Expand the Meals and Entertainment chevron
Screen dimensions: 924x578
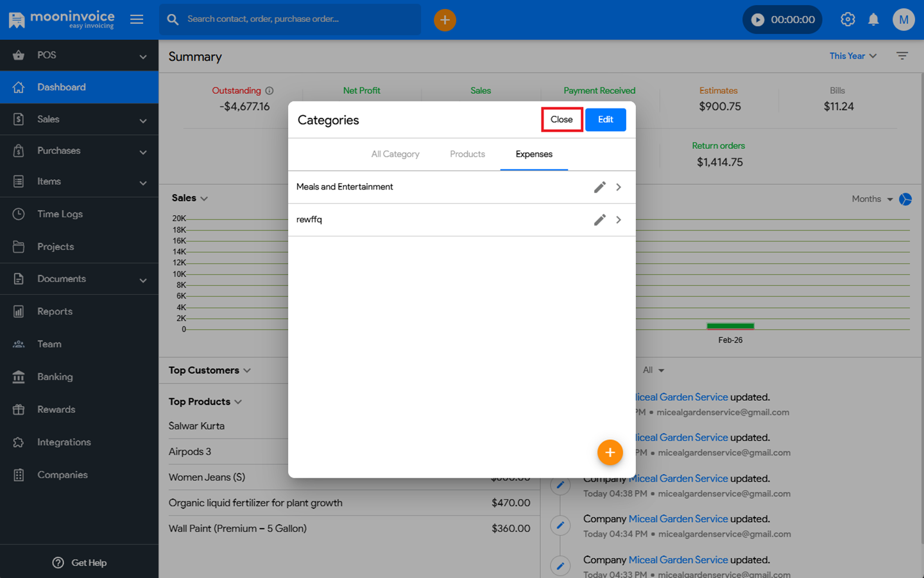tap(619, 187)
